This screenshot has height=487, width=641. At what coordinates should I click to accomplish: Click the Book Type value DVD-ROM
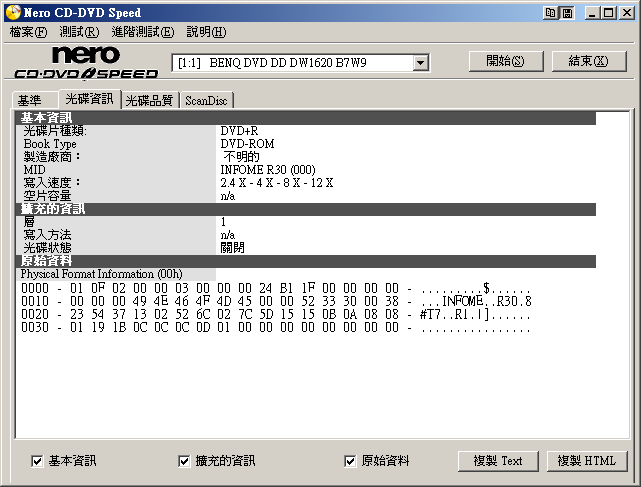(247, 144)
